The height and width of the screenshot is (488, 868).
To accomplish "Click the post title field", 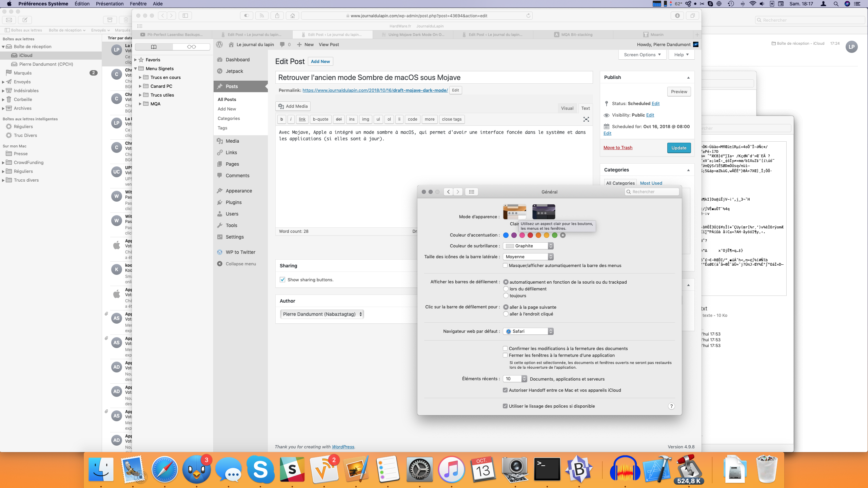I will (x=434, y=78).
